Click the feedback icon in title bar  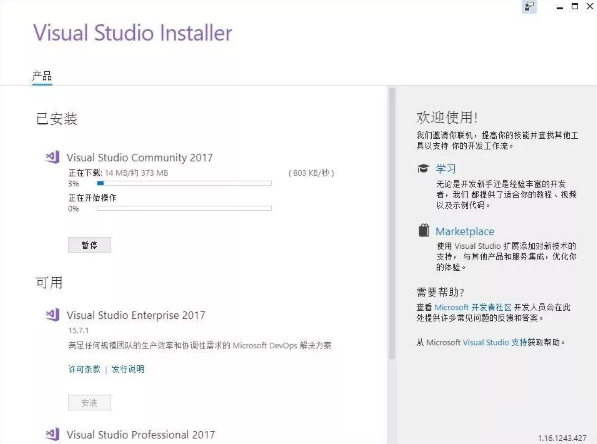click(529, 6)
